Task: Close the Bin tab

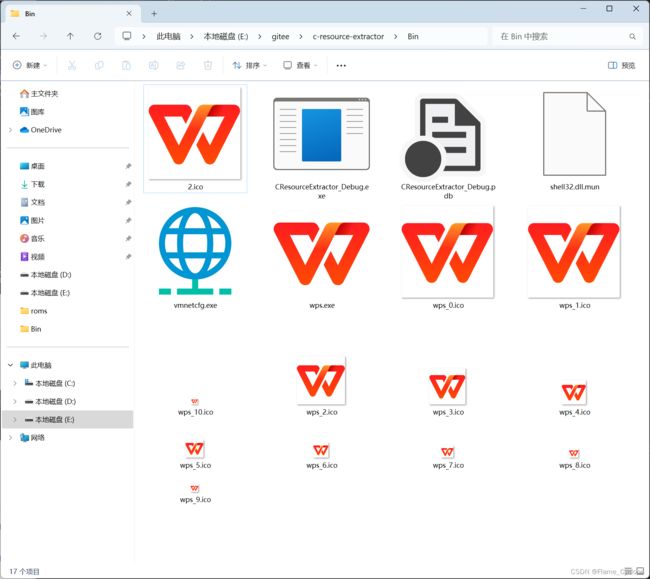Action: [x=129, y=14]
